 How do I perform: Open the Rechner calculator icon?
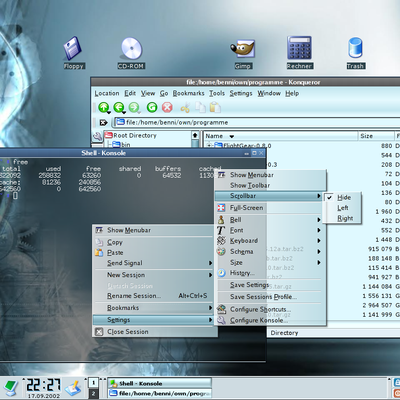[299, 48]
